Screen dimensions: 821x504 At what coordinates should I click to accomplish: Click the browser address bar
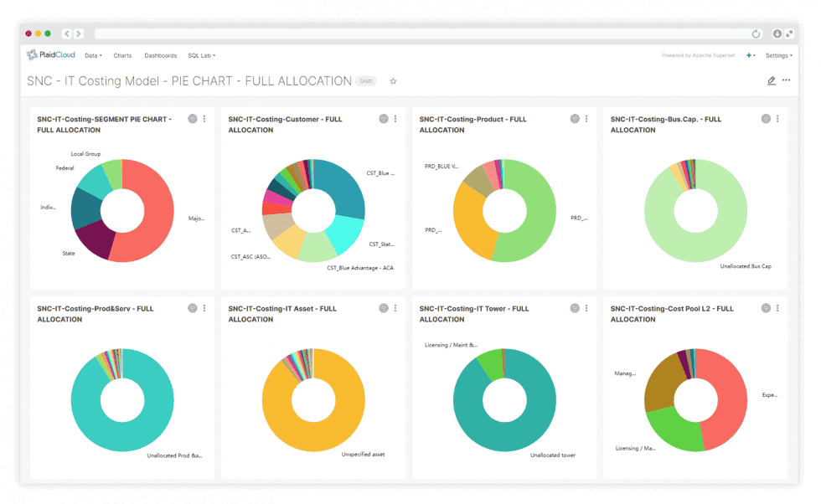tap(421, 34)
